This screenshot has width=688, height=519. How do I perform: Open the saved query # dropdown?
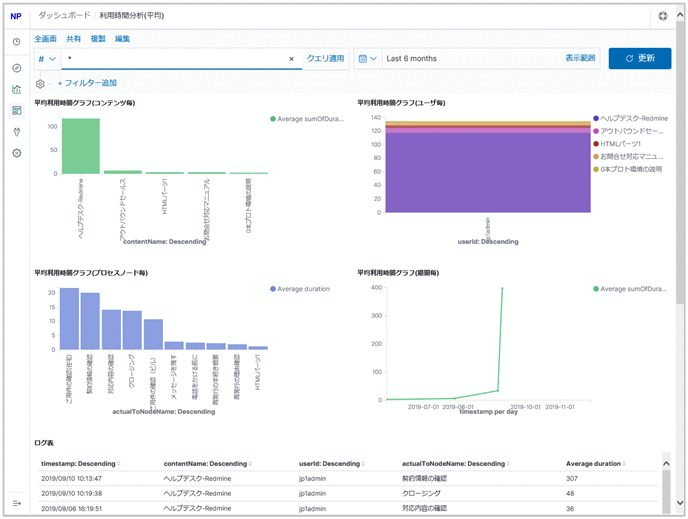coord(47,59)
